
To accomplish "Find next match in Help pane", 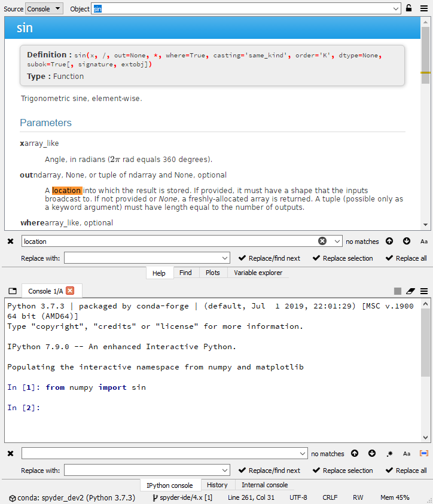I will pos(407,241).
